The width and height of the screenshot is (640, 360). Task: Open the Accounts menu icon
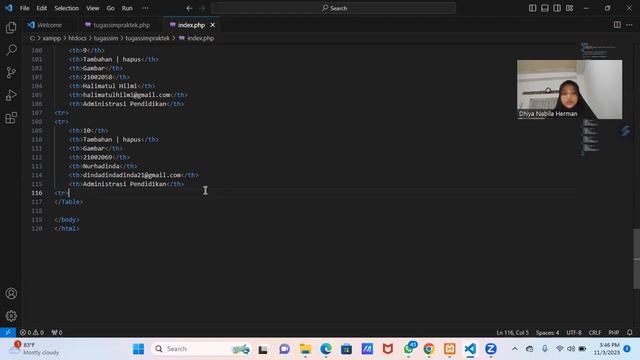[11, 293]
